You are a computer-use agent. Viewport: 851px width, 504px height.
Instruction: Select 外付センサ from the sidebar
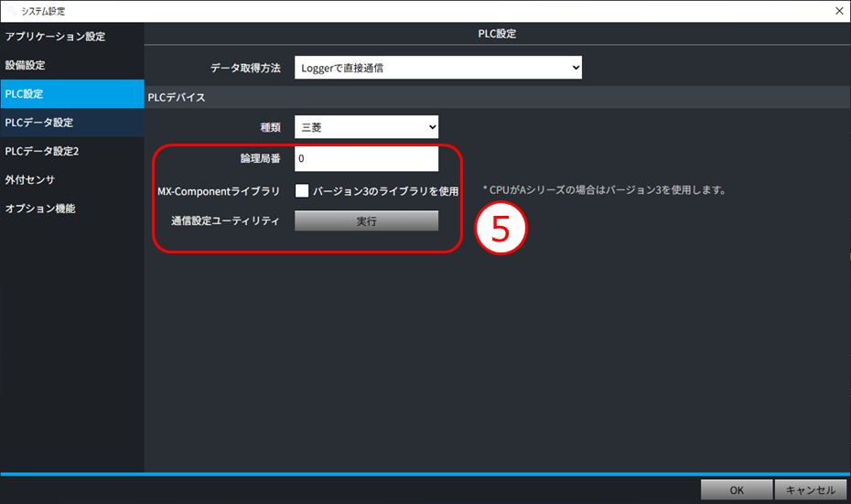pos(30,179)
